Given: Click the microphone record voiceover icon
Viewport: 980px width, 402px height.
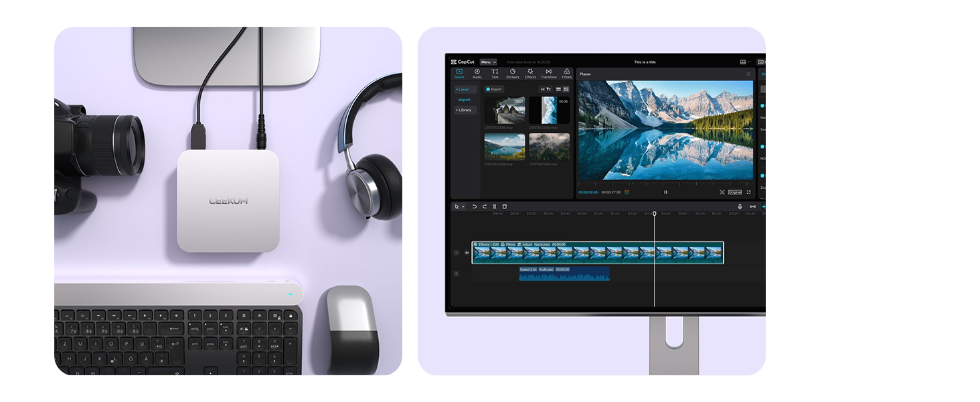Looking at the screenshot, I should 740,206.
